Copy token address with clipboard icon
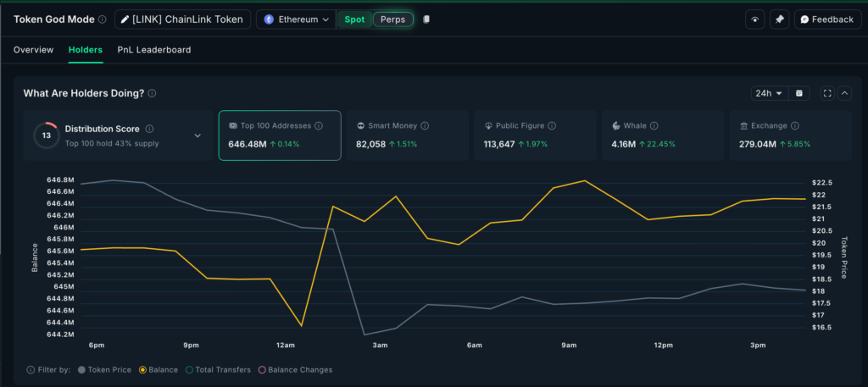Viewport: 868px width, 387px height. pyautogui.click(x=426, y=19)
